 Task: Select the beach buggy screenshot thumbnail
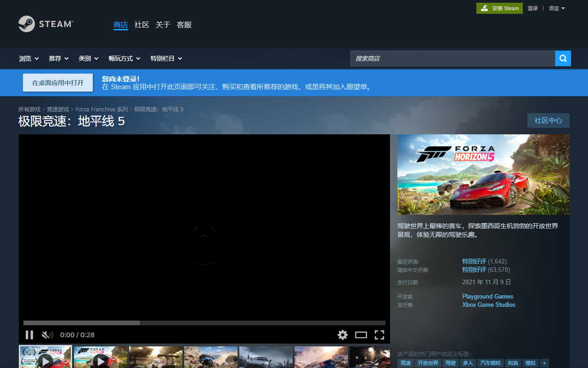click(211, 357)
